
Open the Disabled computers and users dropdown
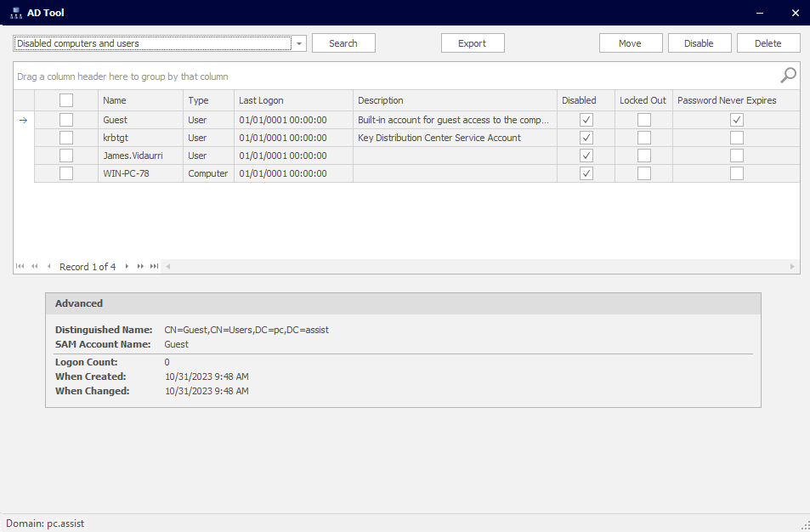tap(299, 43)
